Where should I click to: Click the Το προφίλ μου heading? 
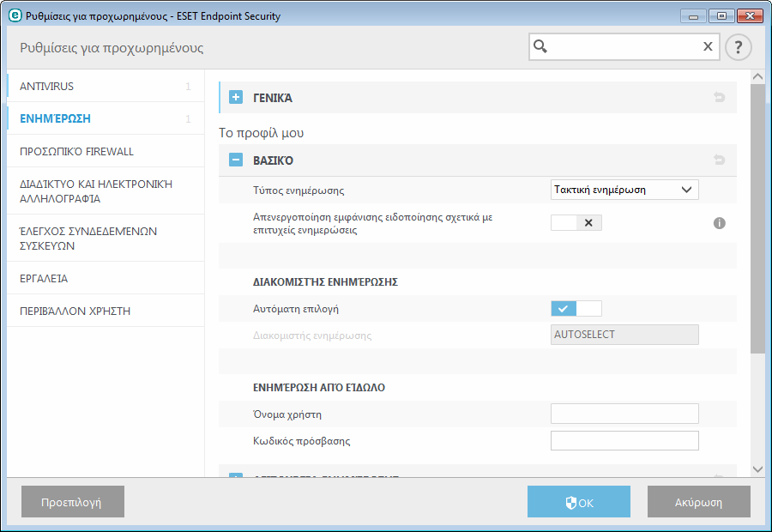click(x=261, y=133)
